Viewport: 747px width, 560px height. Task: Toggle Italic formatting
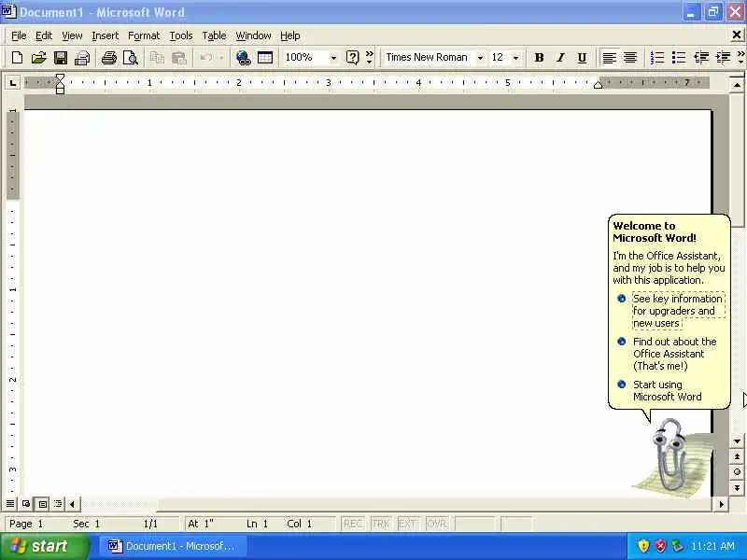[560, 58]
